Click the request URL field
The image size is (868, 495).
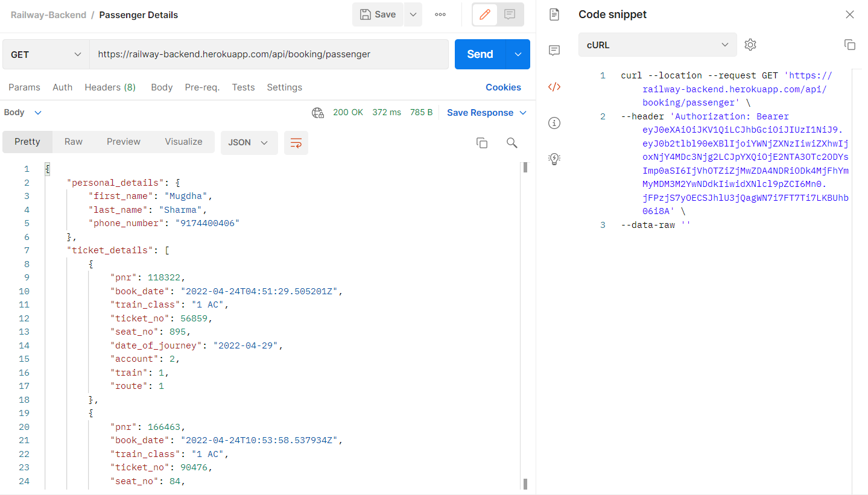tap(269, 54)
